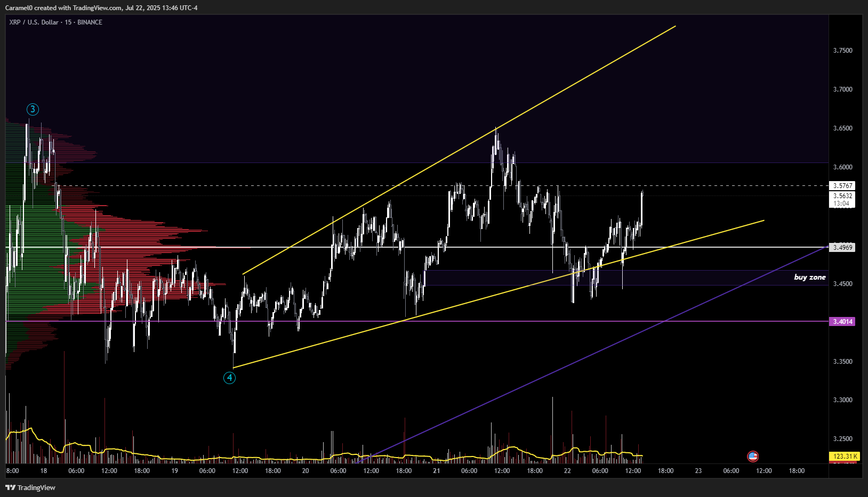The height and width of the screenshot is (497, 868).
Task: Click the 3.2500 price axis label
Action: point(842,439)
